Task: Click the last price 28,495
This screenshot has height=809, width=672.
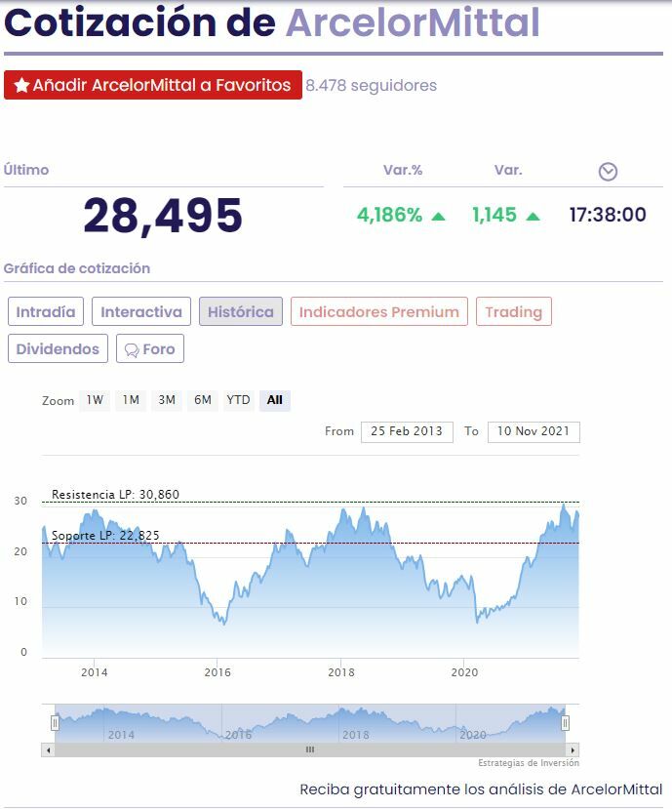Action: tap(163, 217)
